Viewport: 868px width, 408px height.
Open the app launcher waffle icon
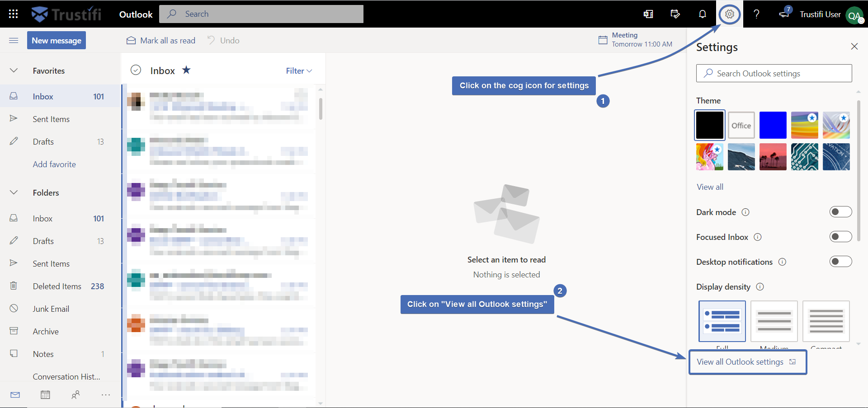coord(13,14)
